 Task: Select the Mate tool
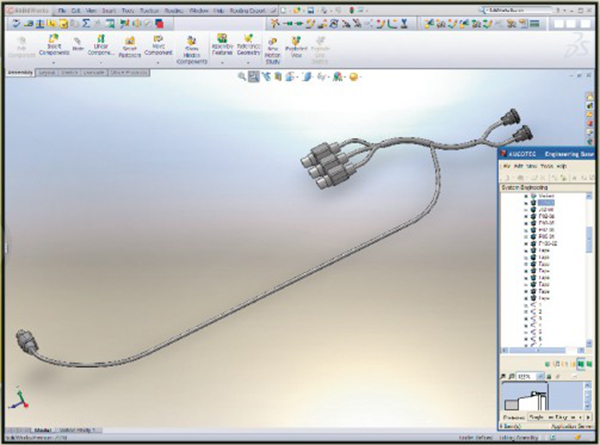78,45
